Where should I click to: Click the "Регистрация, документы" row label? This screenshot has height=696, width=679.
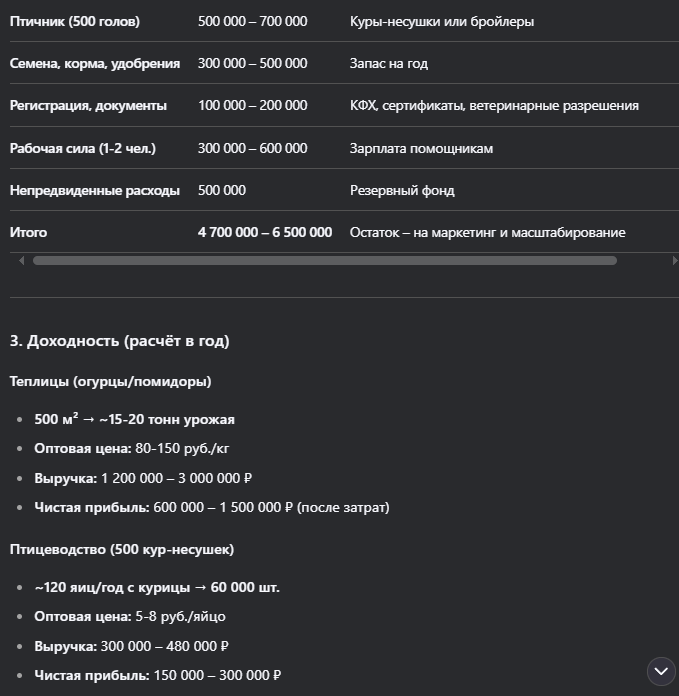(88, 105)
